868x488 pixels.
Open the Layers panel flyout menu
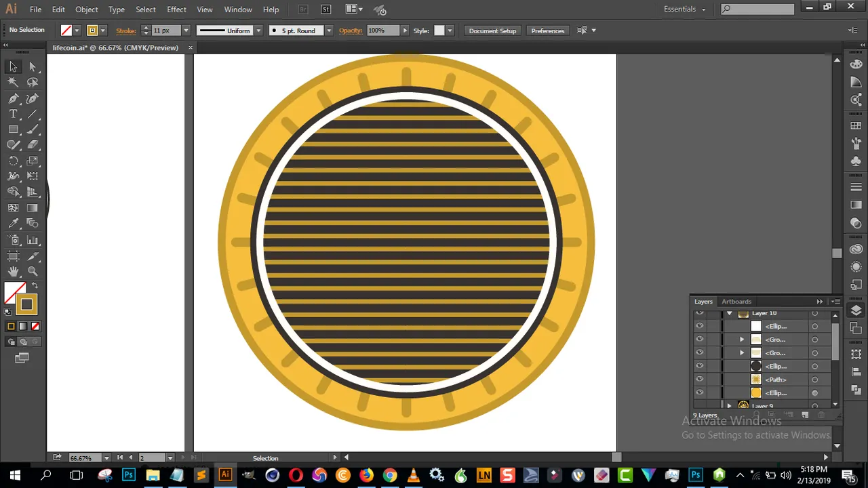click(835, 302)
